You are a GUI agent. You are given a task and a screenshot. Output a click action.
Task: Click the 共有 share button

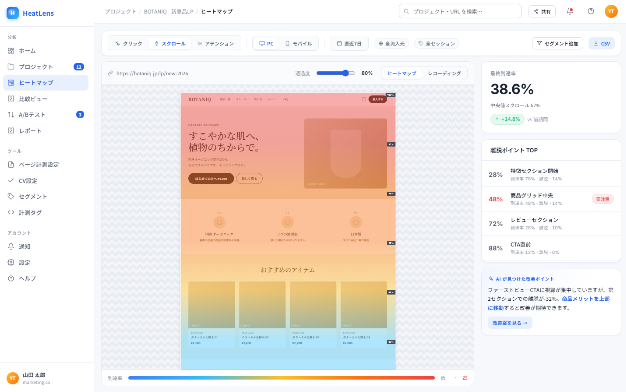(542, 12)
